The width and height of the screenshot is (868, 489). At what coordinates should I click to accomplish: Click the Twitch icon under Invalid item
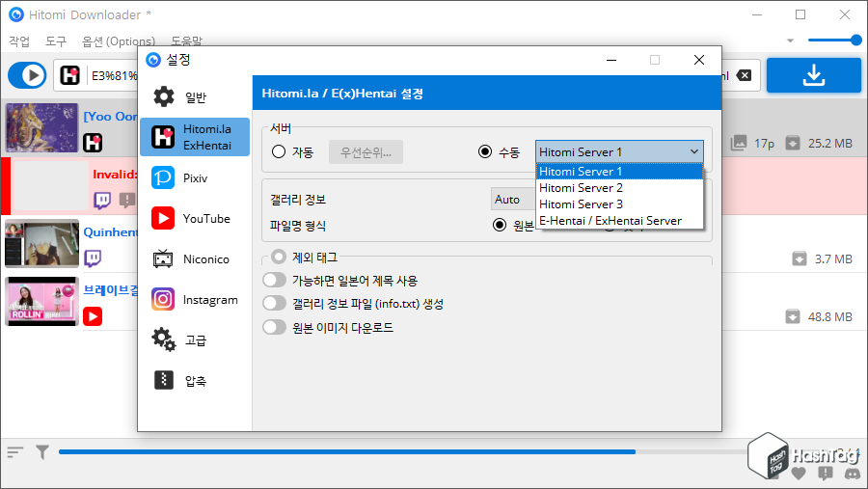tap(102, 200)
